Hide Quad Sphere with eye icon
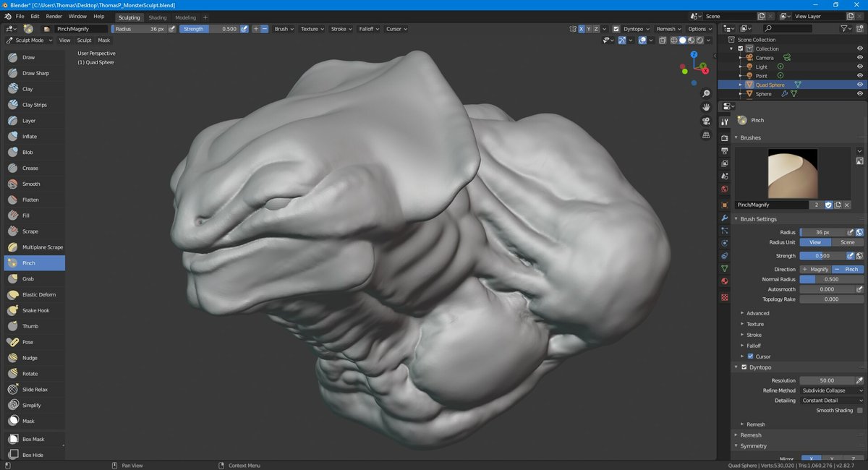 click(860, 85)
